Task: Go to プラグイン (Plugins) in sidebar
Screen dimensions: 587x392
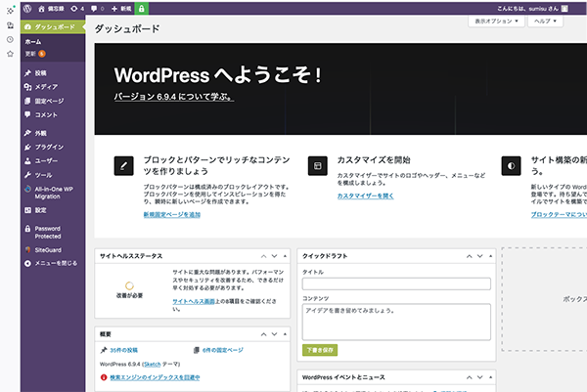Action: pyautogui.click(x=49, y=146)
